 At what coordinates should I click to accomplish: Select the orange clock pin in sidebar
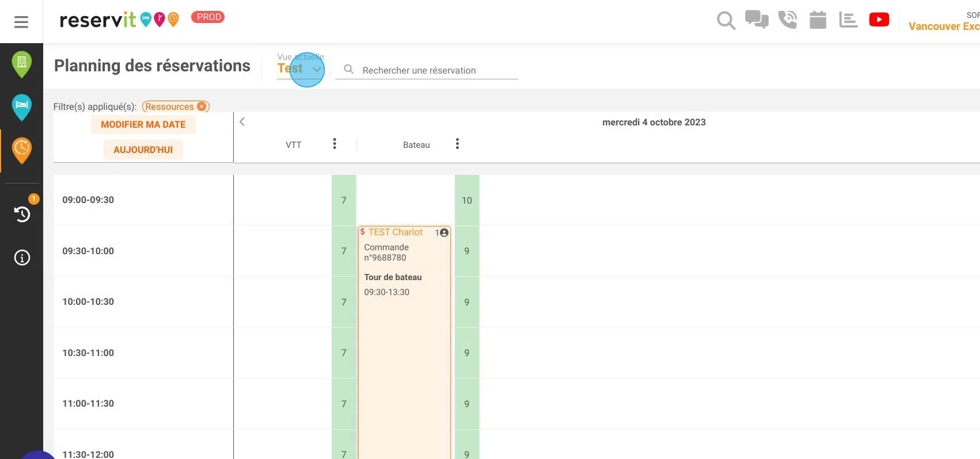tap(21, 151)
